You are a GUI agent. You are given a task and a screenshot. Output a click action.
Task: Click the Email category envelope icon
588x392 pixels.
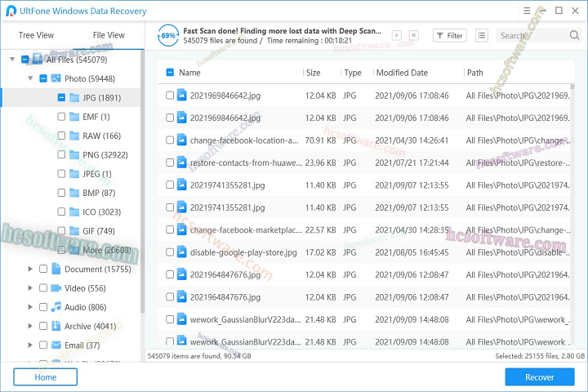(56, 345)
